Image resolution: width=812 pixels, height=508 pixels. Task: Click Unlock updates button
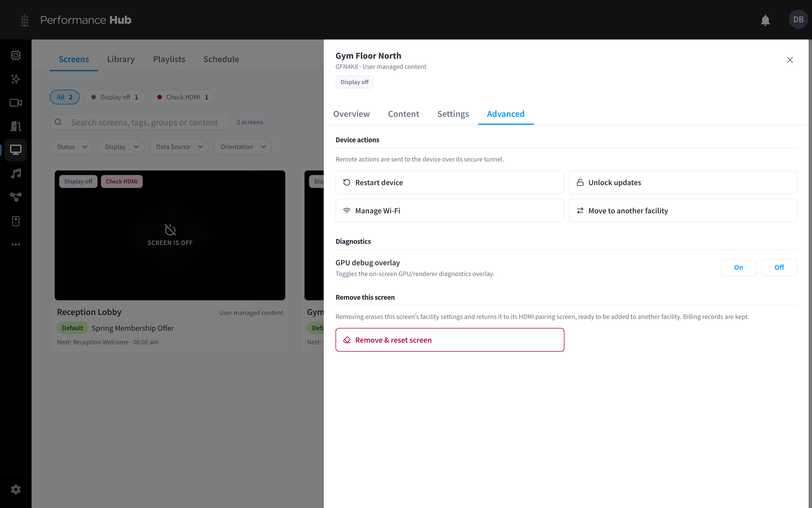coord(683,182)
